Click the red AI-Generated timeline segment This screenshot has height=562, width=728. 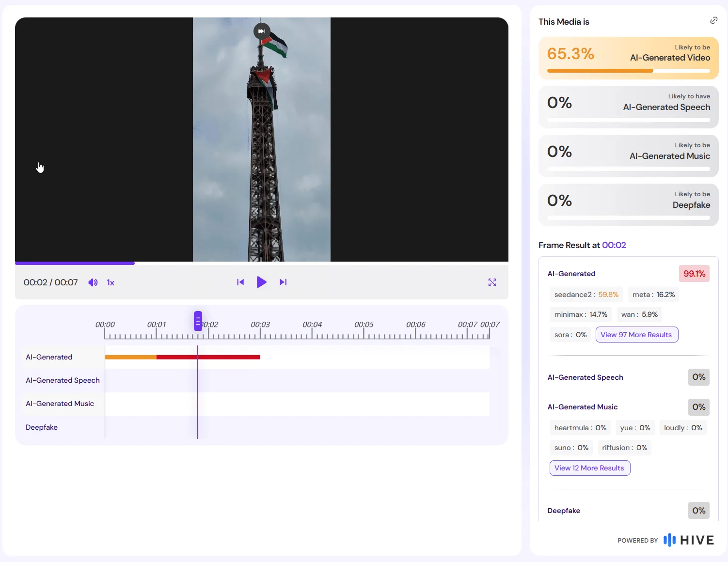point(208,357)
